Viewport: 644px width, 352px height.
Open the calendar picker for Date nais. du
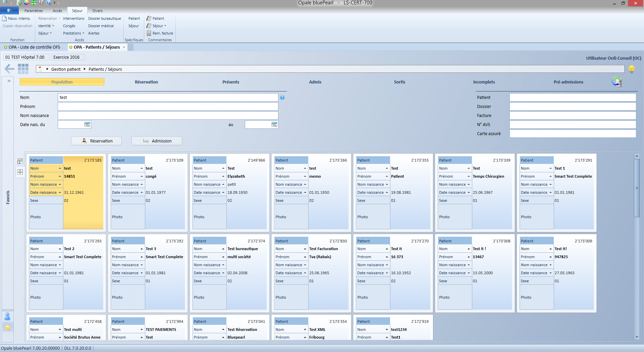coord(87,125)
